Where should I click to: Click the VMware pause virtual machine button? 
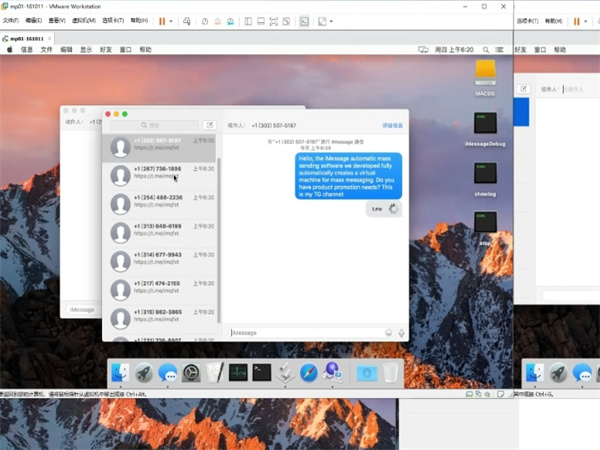pyautogui.click(x=162, y=20)
